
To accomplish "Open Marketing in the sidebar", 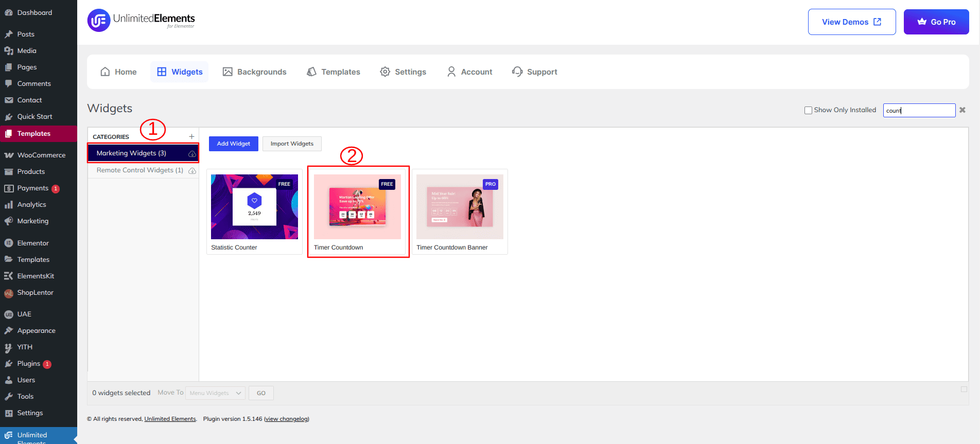I will [39, 221].
